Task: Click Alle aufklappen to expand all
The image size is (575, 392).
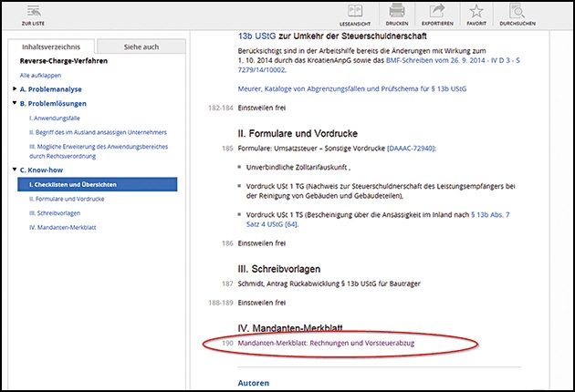Action: 40,74
